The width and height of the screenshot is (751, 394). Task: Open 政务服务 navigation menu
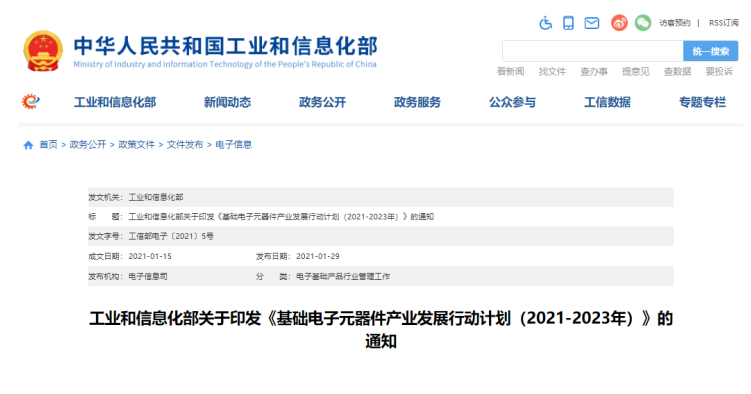pyautogui.click(x=417, y=102)
